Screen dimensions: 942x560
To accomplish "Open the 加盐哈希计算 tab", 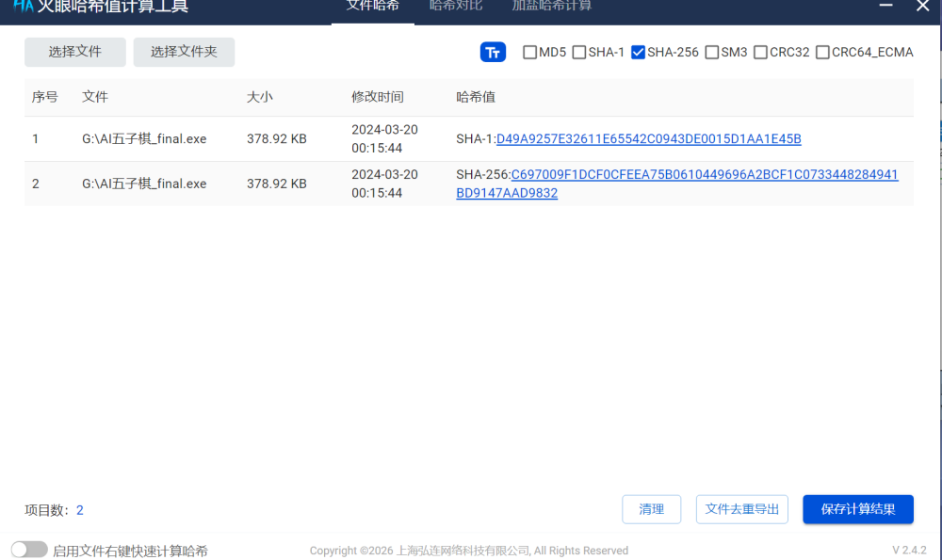I will pyautogui.click(x=552, y=6).
